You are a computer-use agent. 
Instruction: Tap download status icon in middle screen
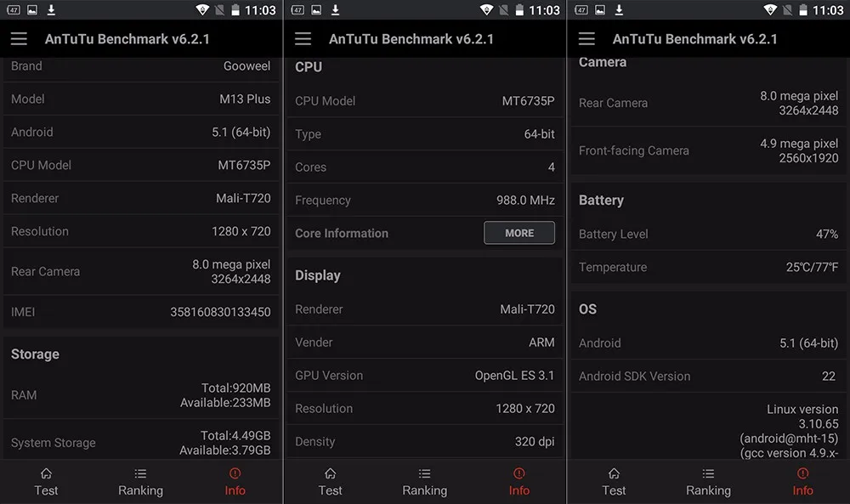tap(336, 9)
